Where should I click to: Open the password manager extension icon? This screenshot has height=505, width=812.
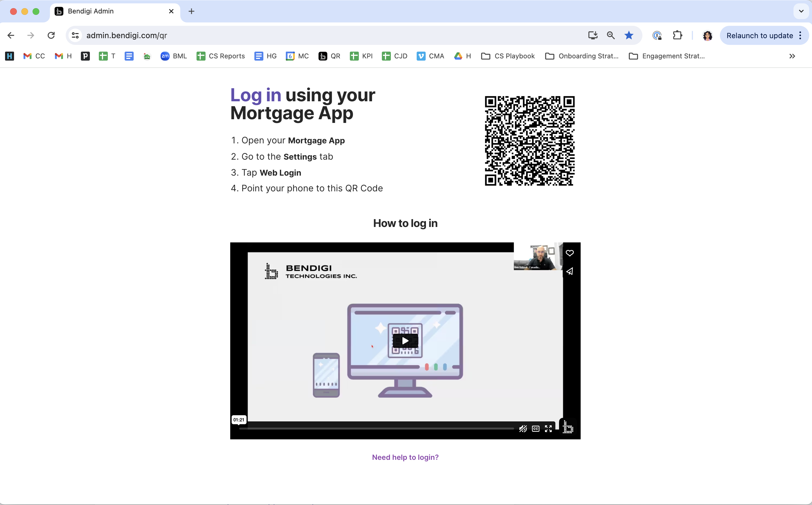pos(657,35)
